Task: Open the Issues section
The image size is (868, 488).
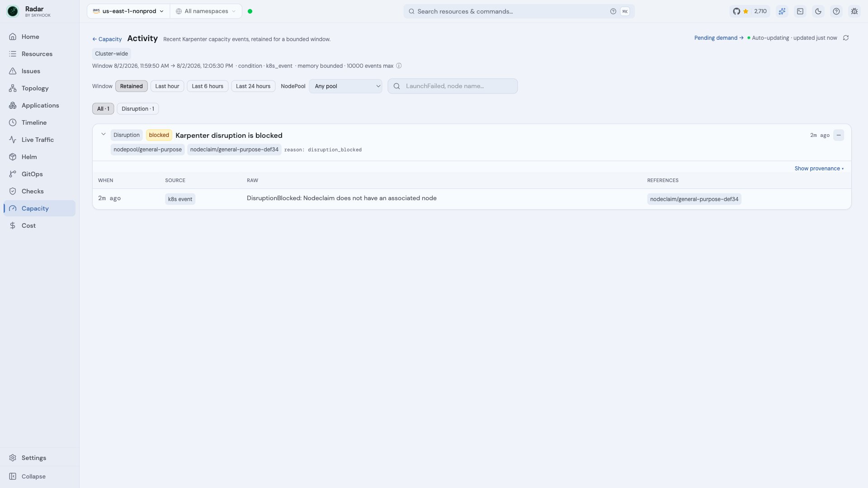Action: [39, 71]
